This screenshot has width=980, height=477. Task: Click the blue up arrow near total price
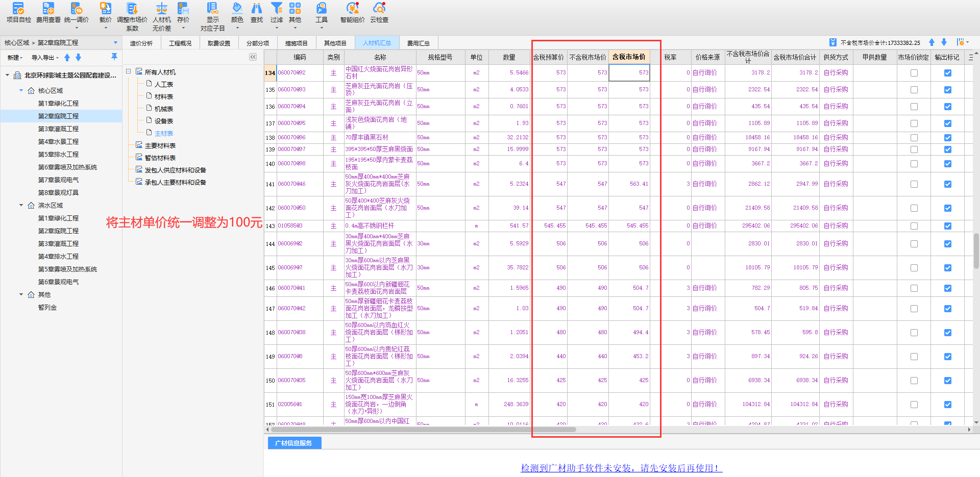point(932,42)
